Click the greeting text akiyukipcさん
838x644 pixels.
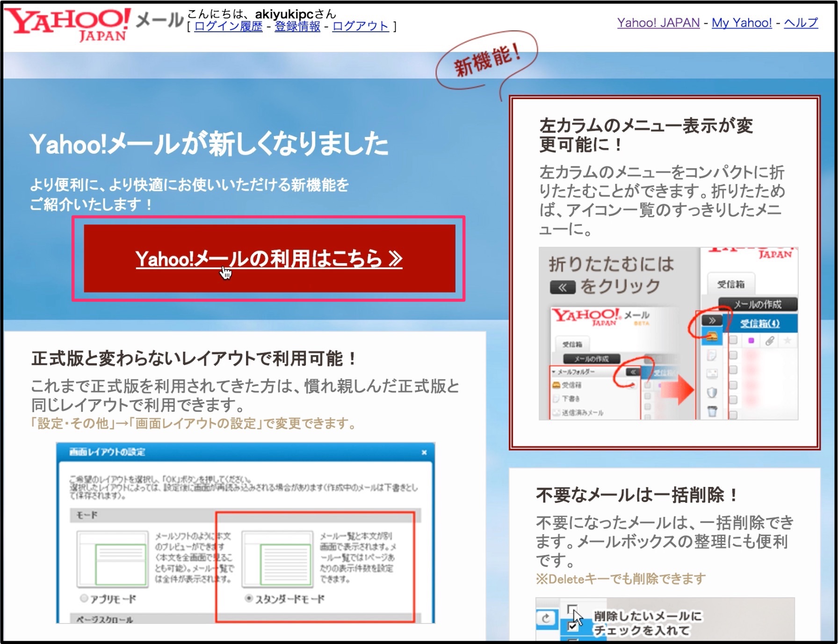(295, 14)
